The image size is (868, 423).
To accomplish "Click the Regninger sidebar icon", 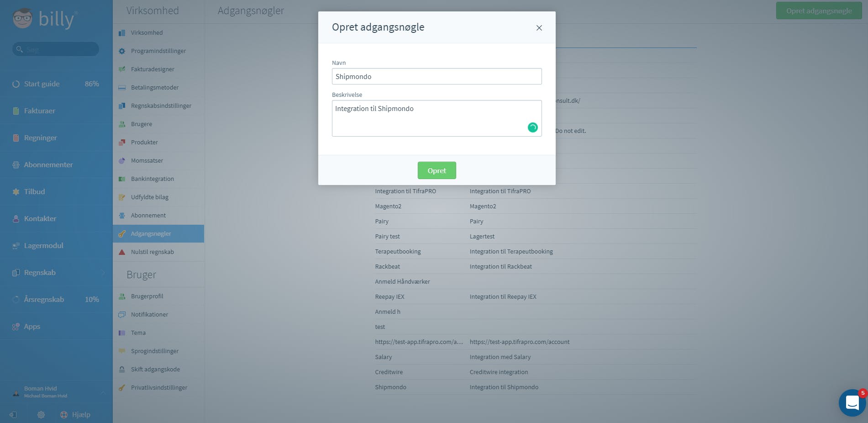I will coord(16,138).
